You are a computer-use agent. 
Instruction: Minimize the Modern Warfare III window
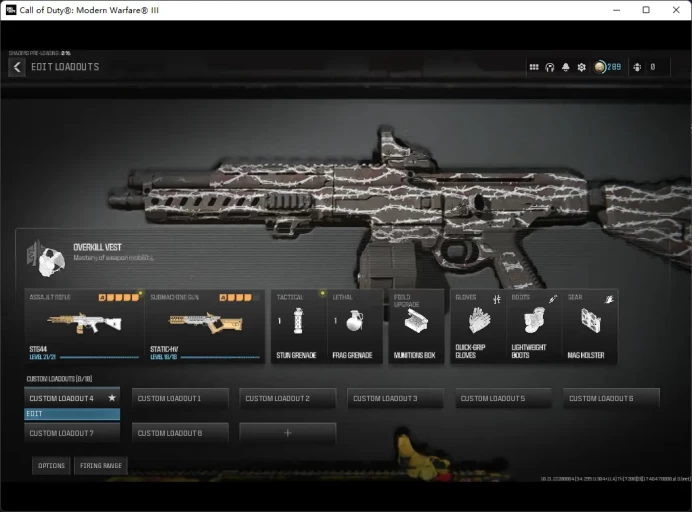click(x=617, y=10)
